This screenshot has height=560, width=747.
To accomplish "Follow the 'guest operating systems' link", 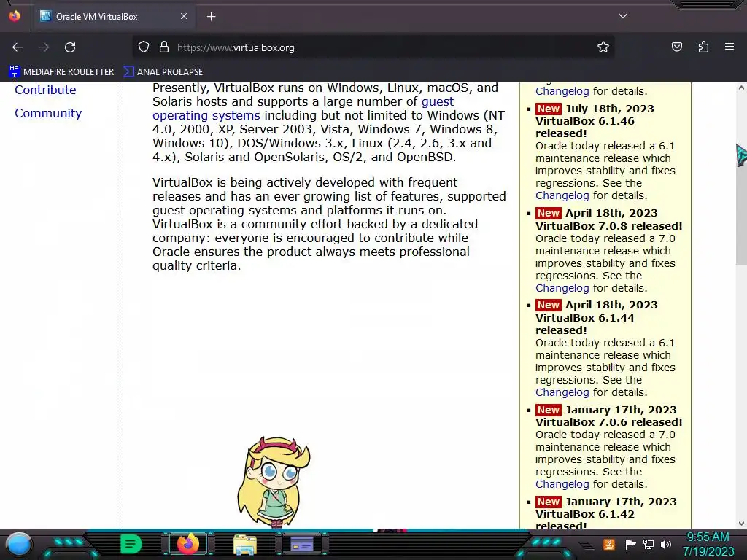I will [206, 115].
